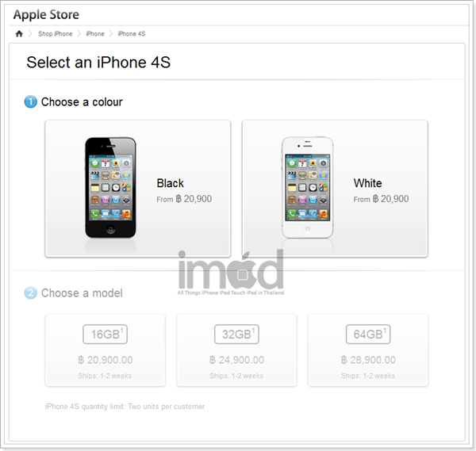The width and height of the screenshot is (476, 451).
Task: Click the imod watermark logo
Action: click(x=231, y=272)
